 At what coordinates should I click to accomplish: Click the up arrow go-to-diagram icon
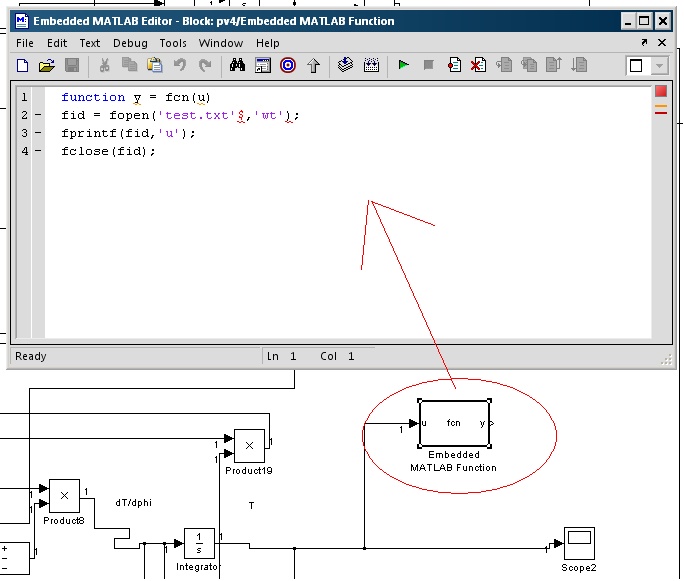pos(313,66)
